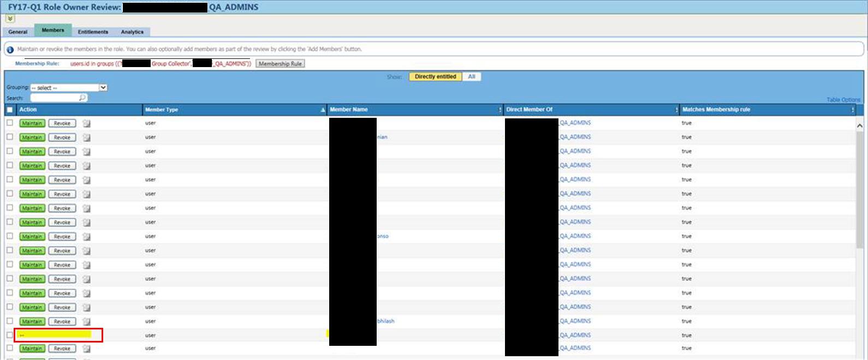Click 'true' value in the 'nian' row

(x=686, y=137)
